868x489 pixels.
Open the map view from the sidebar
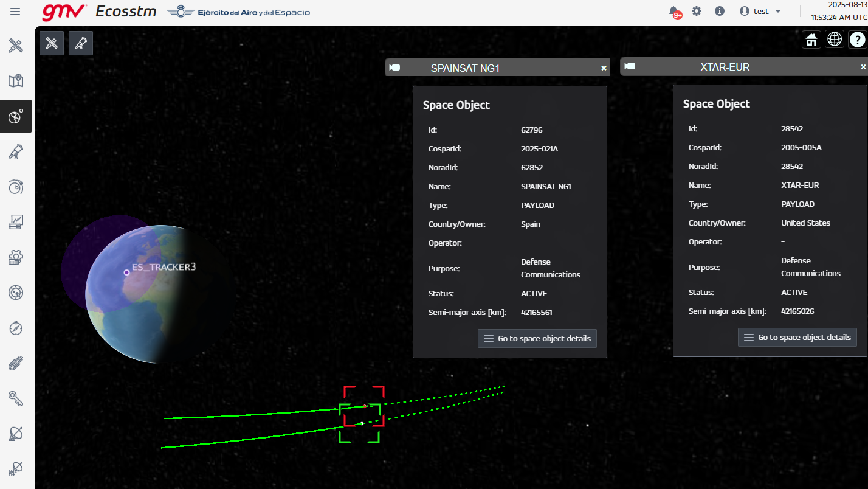(16, 81)
